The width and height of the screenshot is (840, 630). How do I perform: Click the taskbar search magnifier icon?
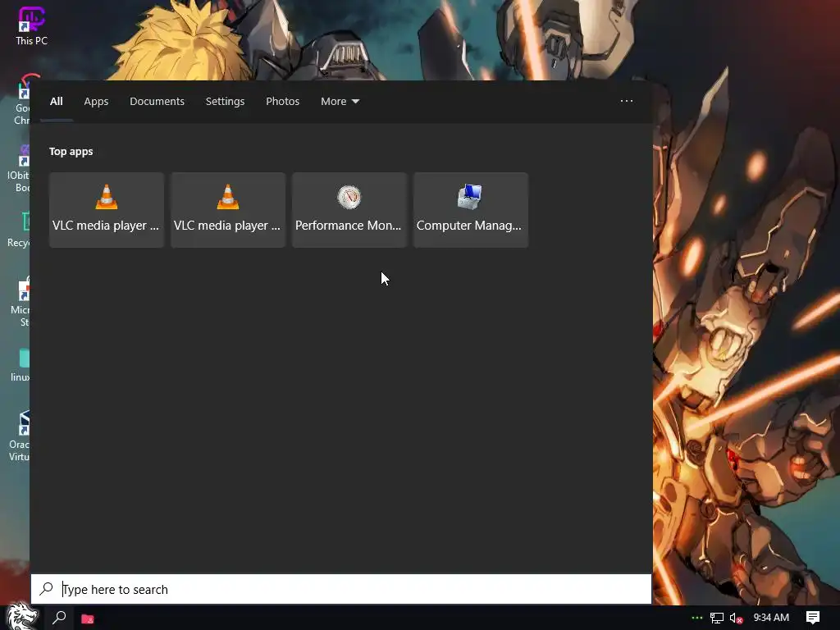pos(59,618)
